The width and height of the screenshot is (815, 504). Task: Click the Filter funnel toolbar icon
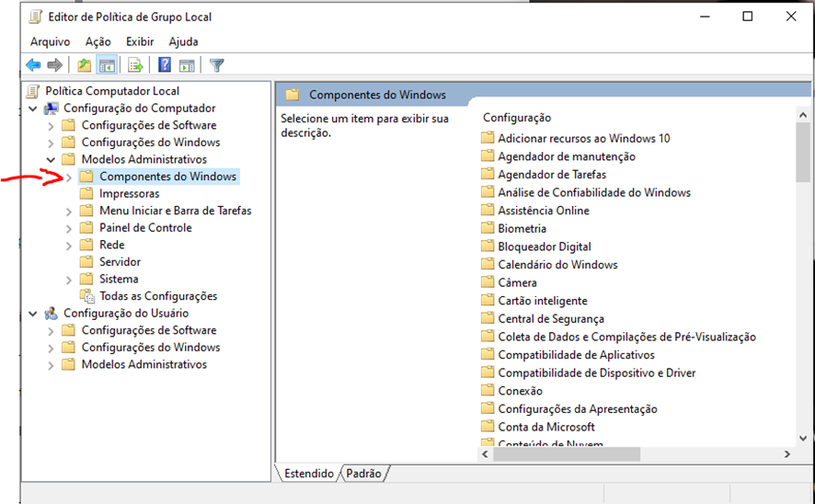pyautogui.click(x=217, y=65)
